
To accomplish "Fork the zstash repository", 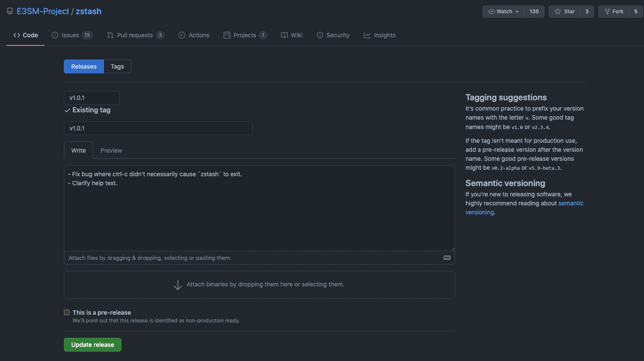I will 614,12.
